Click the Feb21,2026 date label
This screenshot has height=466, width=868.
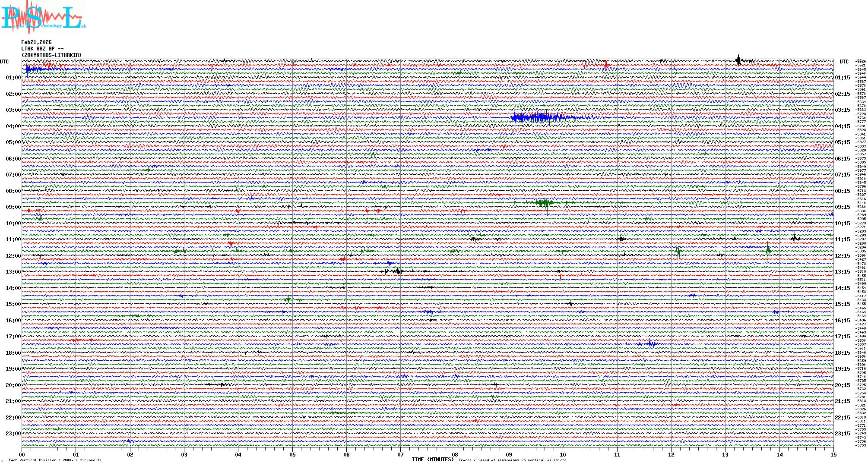coord(36,42)
